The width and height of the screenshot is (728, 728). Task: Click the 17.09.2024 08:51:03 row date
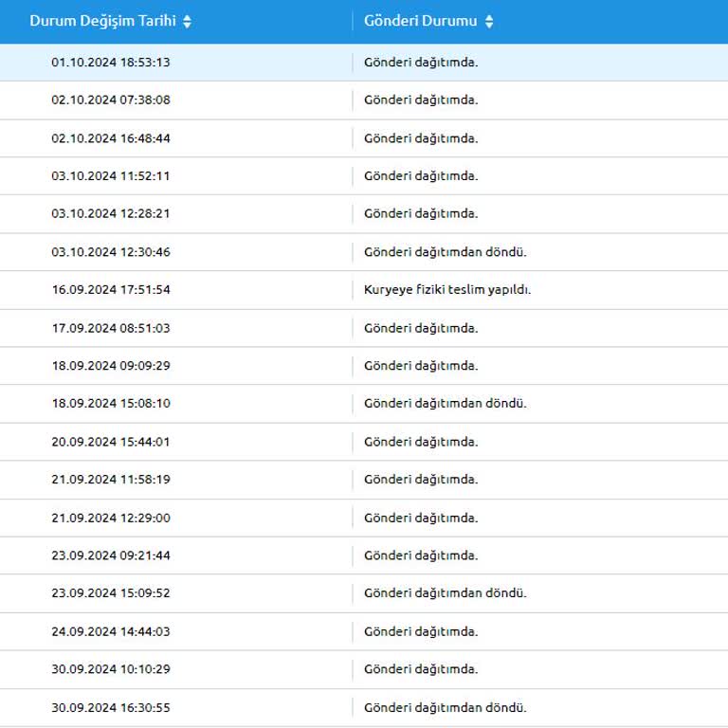pos(111,328)
